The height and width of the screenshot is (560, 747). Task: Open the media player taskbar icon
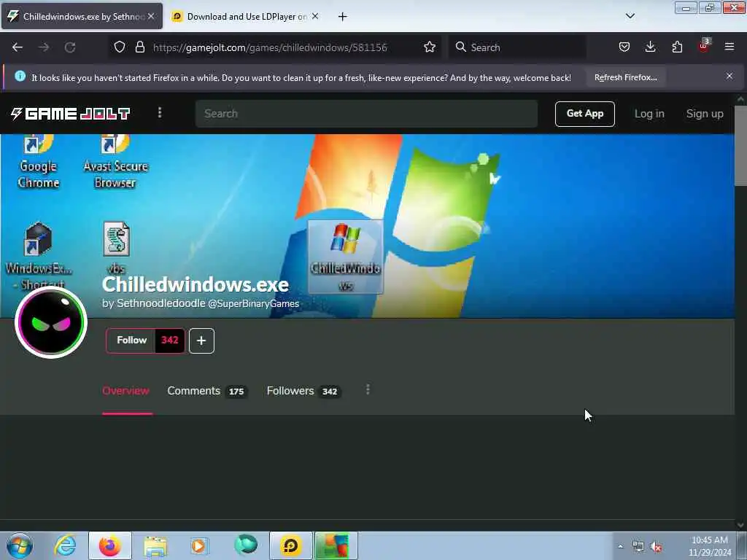click(x=198, y=545)
